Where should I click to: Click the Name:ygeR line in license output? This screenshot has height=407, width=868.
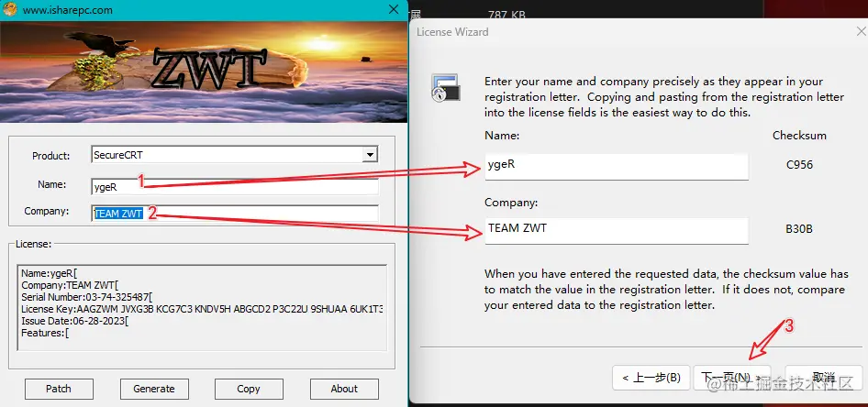pyautogui.click(x=50, y=273)
